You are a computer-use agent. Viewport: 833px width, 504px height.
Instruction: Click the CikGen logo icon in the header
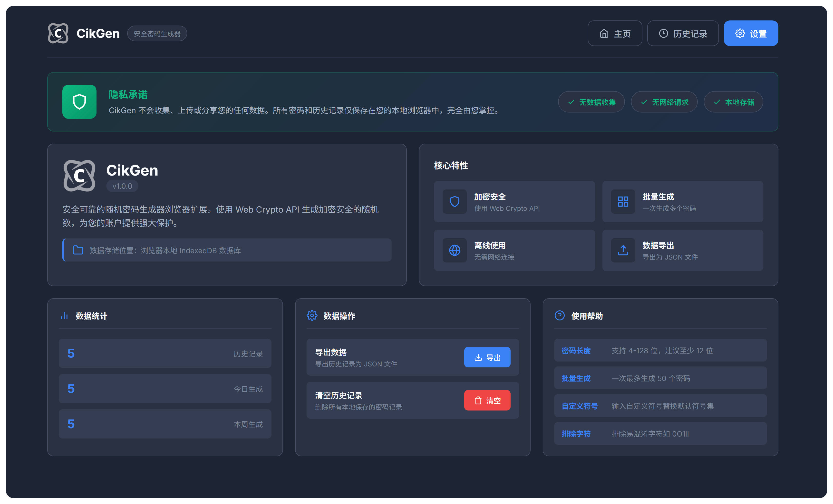point(58,33)
